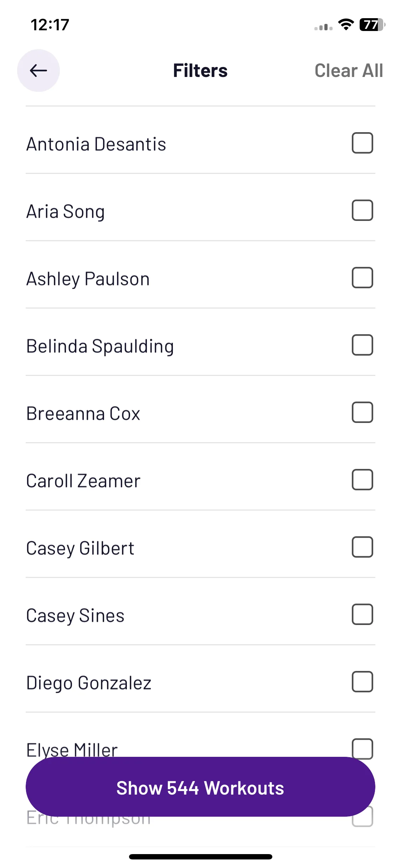The width and height of the screenshot is (401, 868).
Task: Tap the cellular signal bars icon
Action: click(323, 27)
